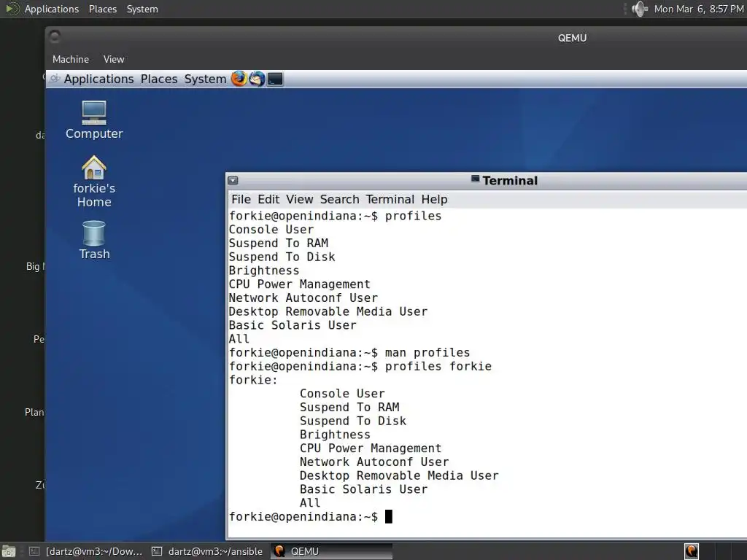Image resolution: width=747 pixels, height=560 pixels.
Task: Open guest Places menu
Action: [158, 79]
